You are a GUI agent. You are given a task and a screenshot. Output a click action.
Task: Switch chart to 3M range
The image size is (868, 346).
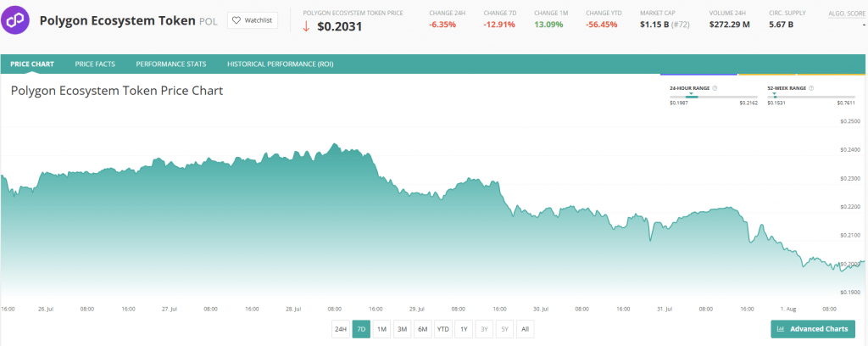click(402, 329)
